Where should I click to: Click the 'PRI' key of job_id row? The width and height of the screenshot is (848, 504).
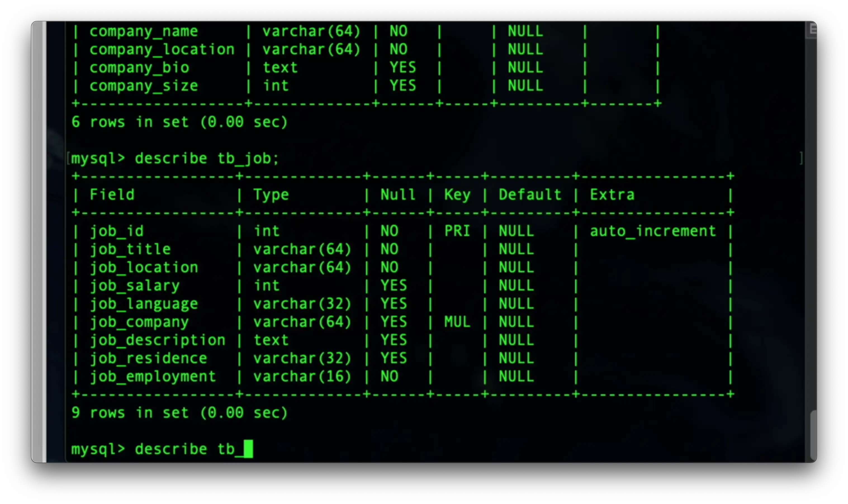point(457,231)
